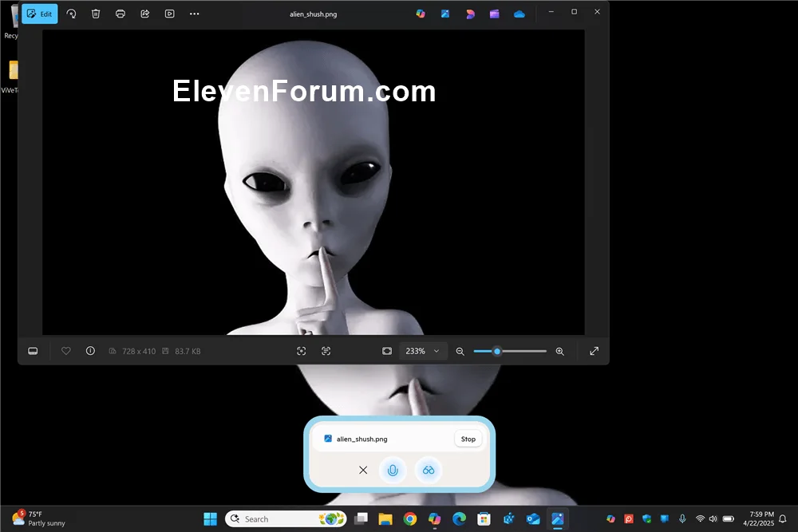Open OneDrive cloud icon in Photos title bar
This screenshot has width=798, height=532.
[x=519, y=14]
